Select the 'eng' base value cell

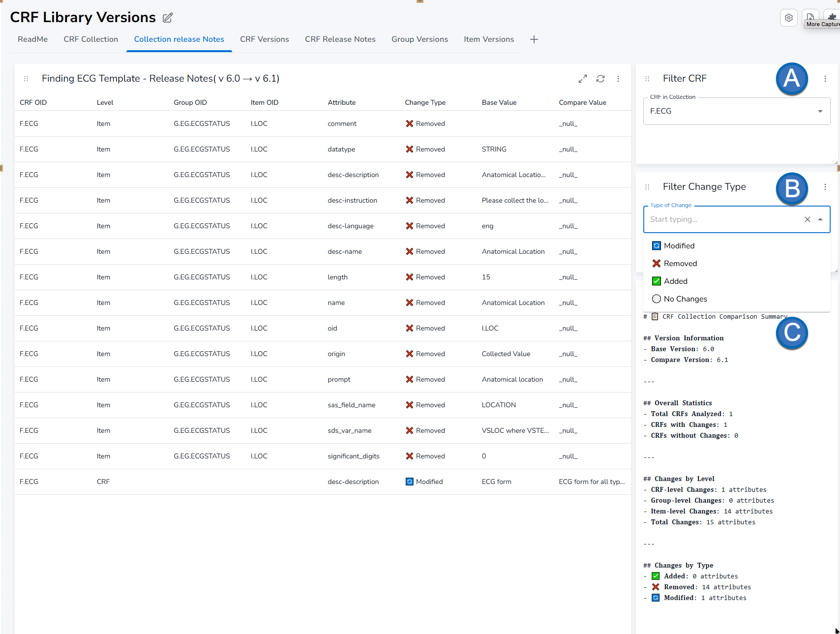pyautogui.click(x=487, y=226)
